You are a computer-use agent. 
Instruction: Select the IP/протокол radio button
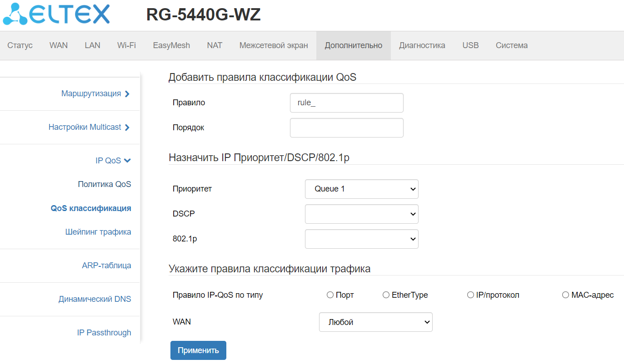(471, 295)
